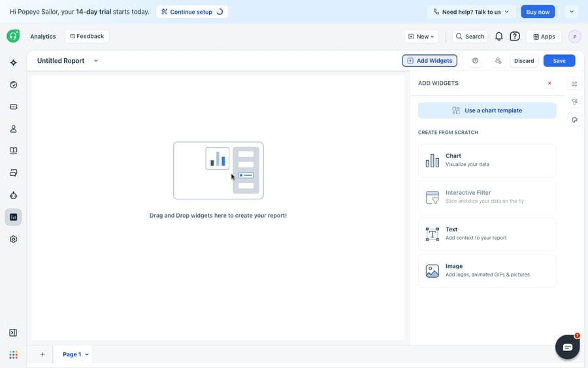Open the help question mark icon
The width and height of the screenshot is (588, 368).
tap(515, 37)
